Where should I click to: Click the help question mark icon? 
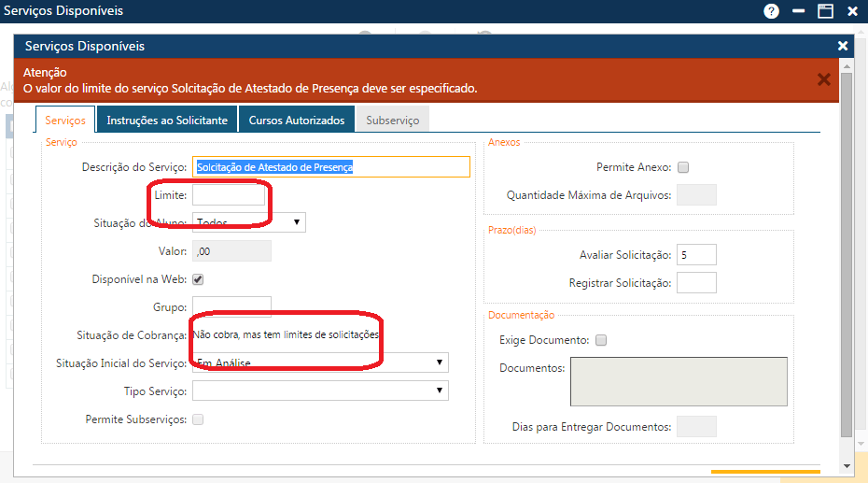(771, 11)
